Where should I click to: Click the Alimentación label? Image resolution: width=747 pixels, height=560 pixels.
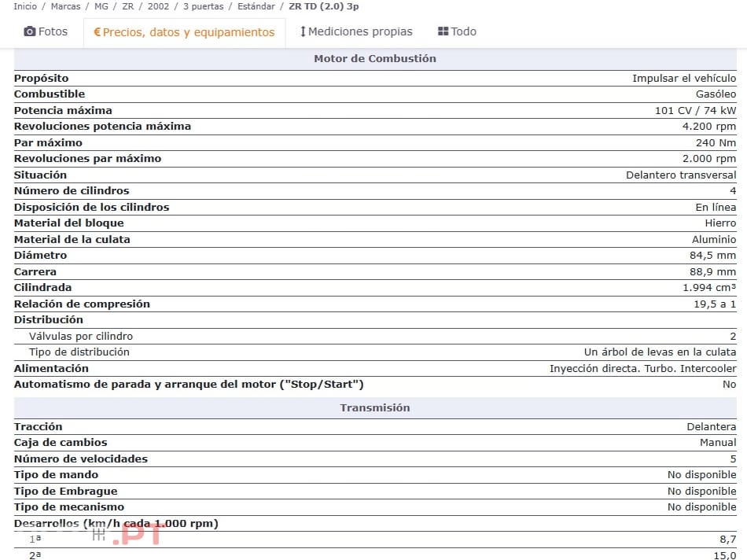coord(51,368)
